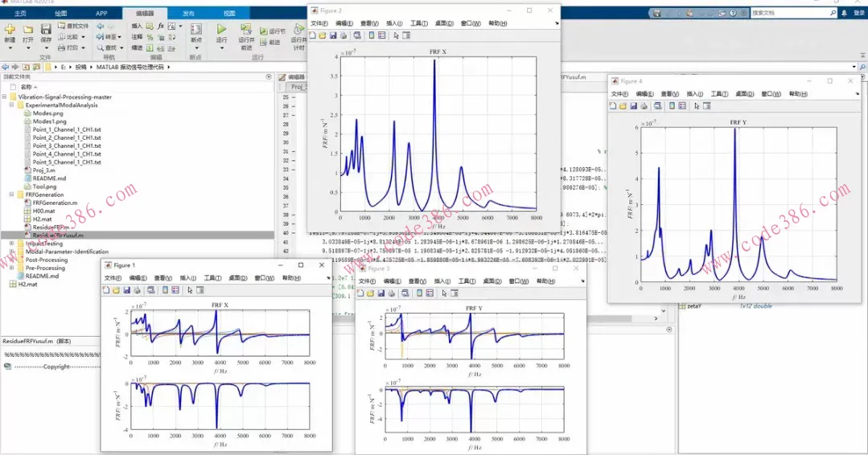Click the fx function icon in the editor ribbon
The image size is (868, 455).
click(161, 26)
